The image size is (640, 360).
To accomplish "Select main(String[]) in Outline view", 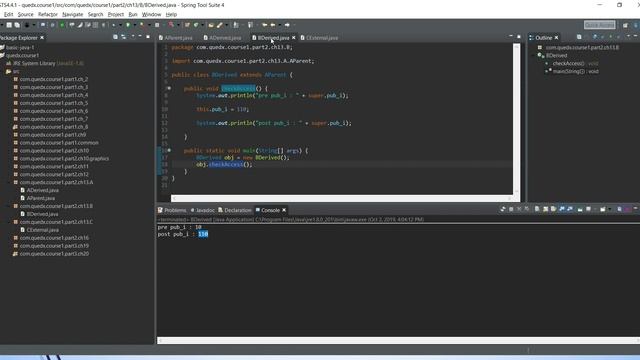I will coord(572,71).
